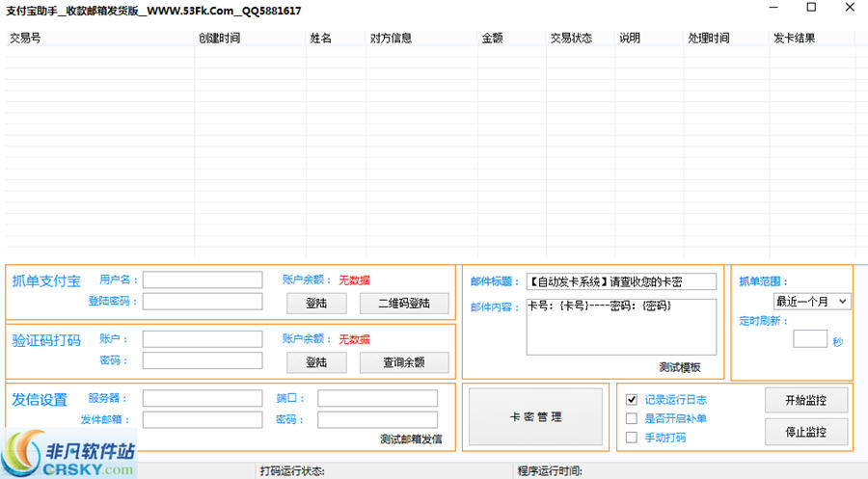This screenshot has width=868, height=479.
Task: Focus the 发信设置 密码 input field
Action: coord(377,420)
